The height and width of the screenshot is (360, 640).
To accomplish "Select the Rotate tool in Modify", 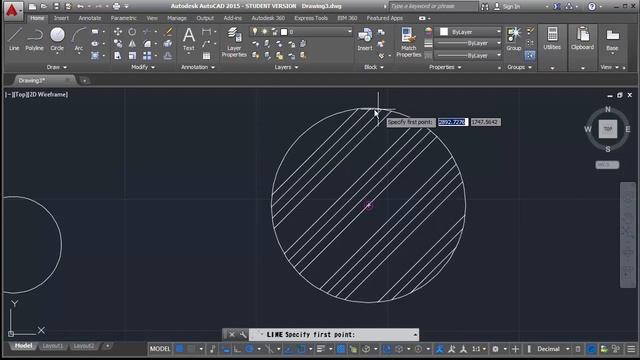I will pyautogui.click(x=132, y=31).
